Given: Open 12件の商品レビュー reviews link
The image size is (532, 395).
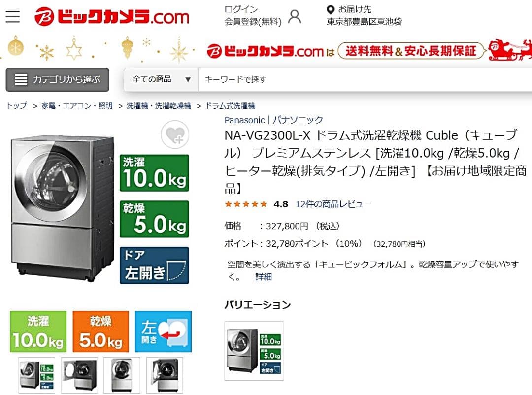Looking at the screenshot, I should point(333,204).
